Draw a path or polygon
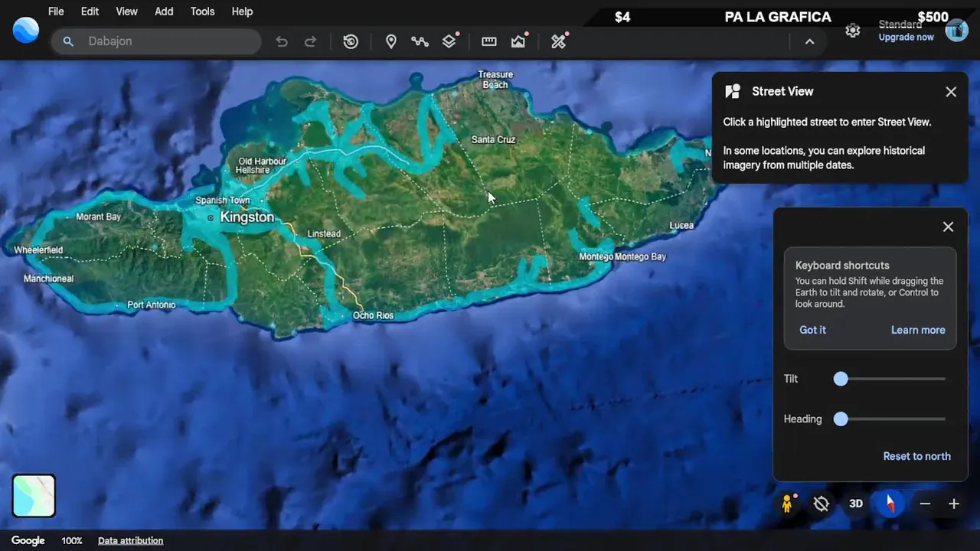This screenshot has width=980, height=551. (420, 41)
